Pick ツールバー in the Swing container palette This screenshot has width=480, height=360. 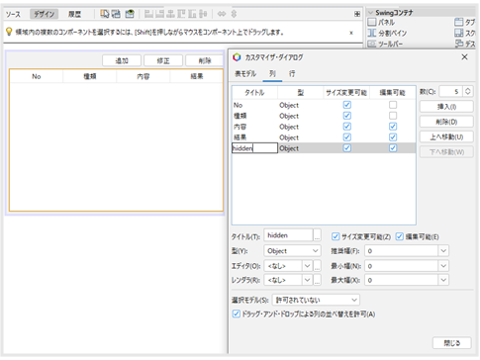[385, 44]
